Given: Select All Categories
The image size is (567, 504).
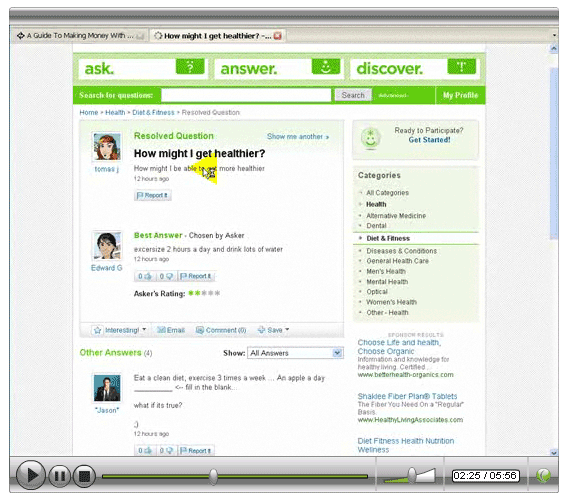Looking at the screenshot, I should click(x=387, y=193).
